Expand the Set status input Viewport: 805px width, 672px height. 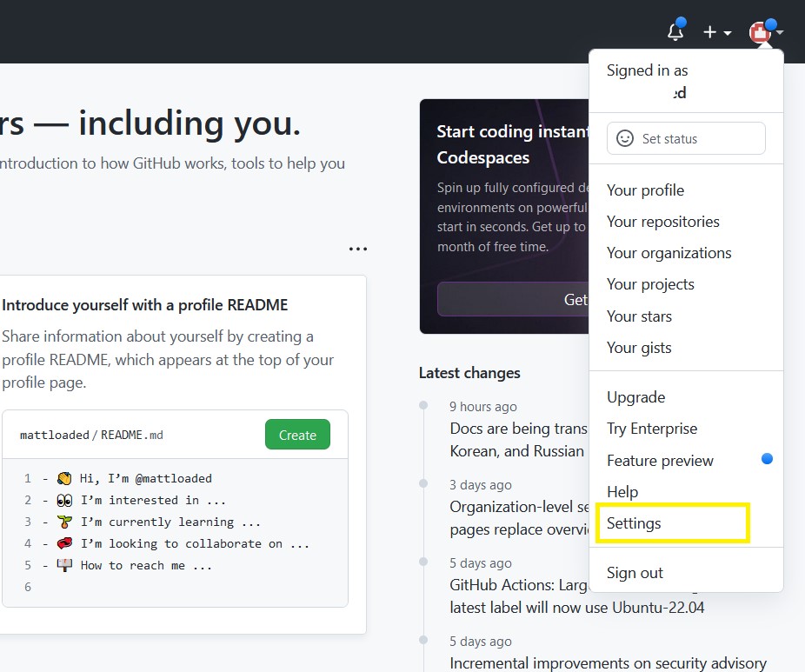click(x=687, y=138)
